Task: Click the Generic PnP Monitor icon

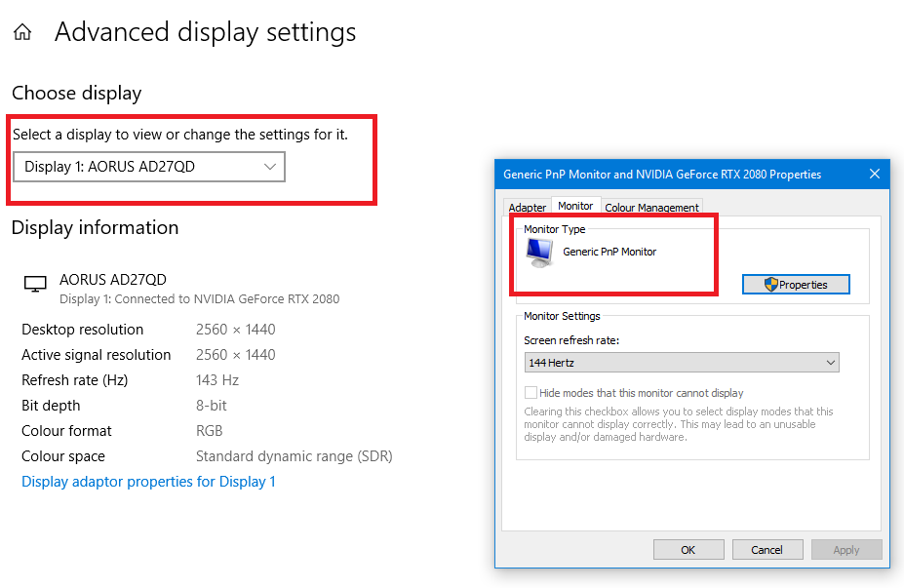Action: pyautogui.click(x=539, y=253)
